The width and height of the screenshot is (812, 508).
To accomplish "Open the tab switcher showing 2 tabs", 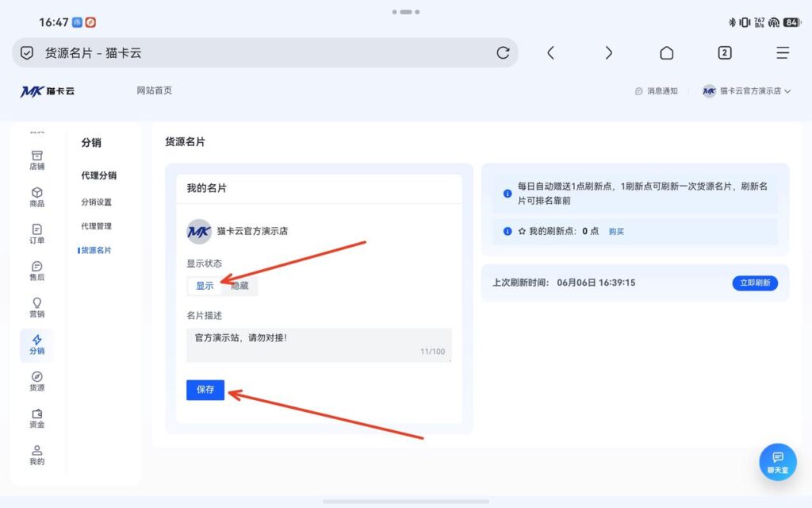I will pos(725,53).
